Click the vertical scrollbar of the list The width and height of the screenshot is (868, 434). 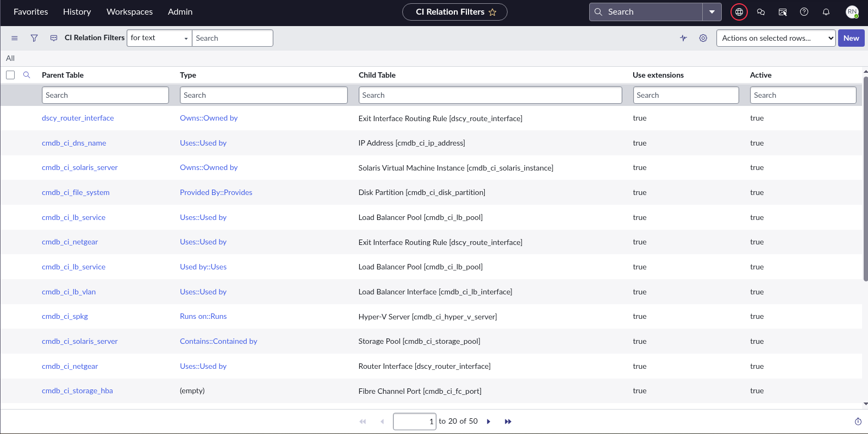pyautogui.click(x=865, y=179)
